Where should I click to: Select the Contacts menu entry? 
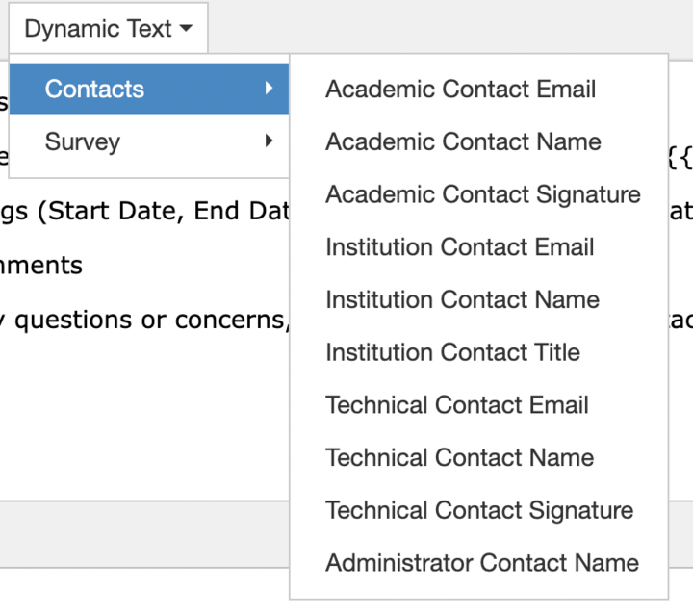94,89
